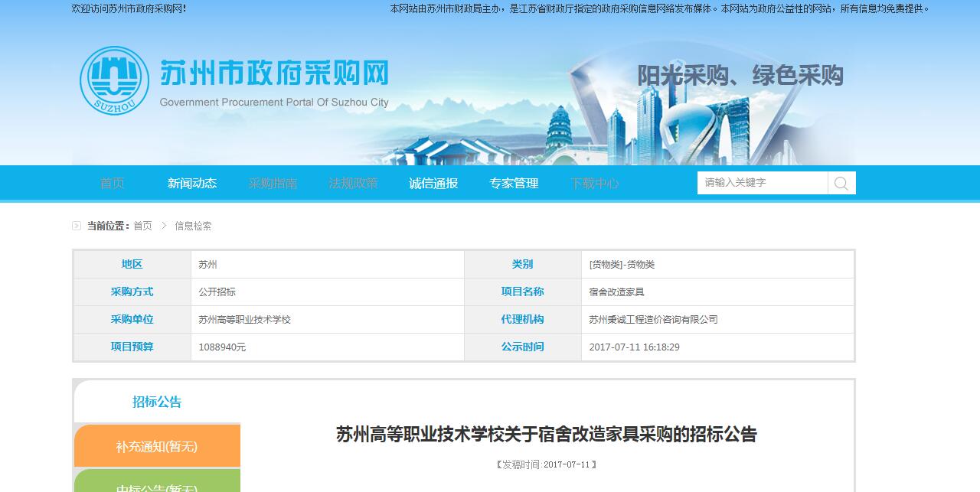Image resolution: width=980 pixels, height=492 pixels.
Task: Click the 苏州 region cell value
Action: click(x=207, y=265)
